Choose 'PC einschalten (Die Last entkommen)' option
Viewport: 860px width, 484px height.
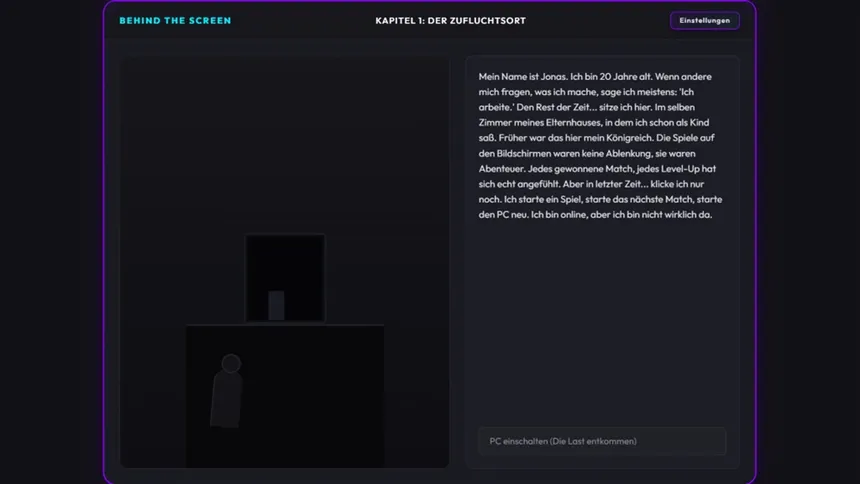click(x=602, y=441)
